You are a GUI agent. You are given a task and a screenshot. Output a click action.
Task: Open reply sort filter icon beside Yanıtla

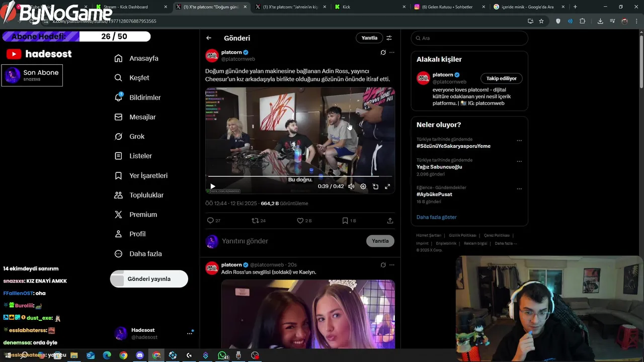[389, 38]
